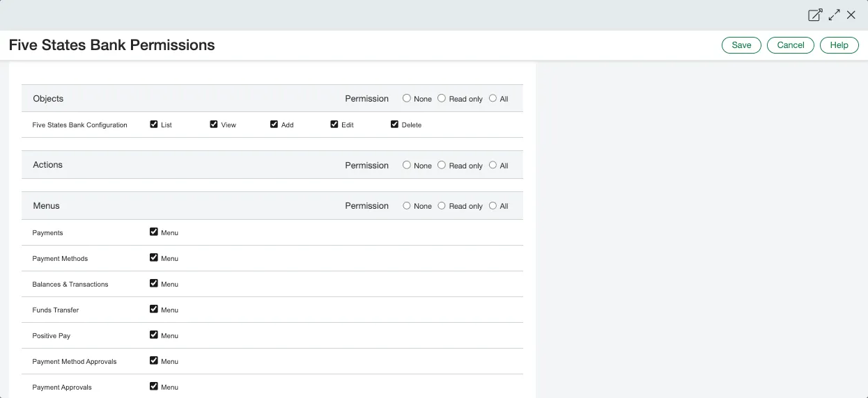This screenshot has height=398, width=868.
Task: Click the Payment Approvals row label
Action: pyautogui.click(x=62, y=388)
